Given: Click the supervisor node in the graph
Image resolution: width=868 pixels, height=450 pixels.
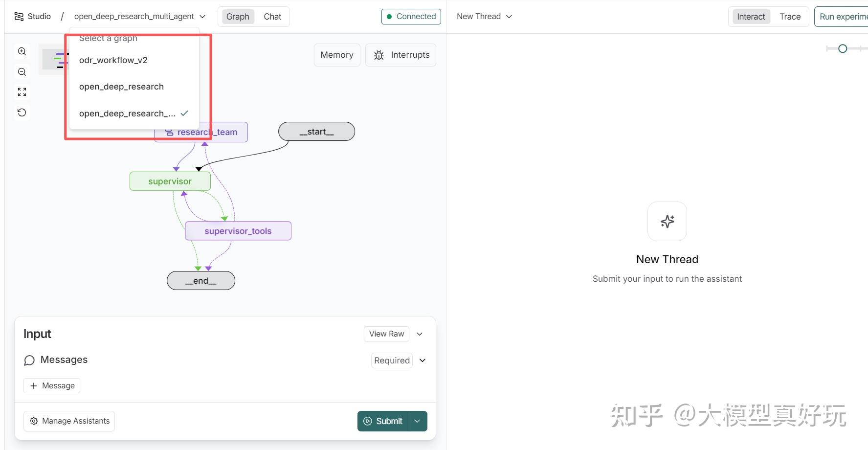Looking at the screenshot, I should pyautogui.click(x=170, y=181).
